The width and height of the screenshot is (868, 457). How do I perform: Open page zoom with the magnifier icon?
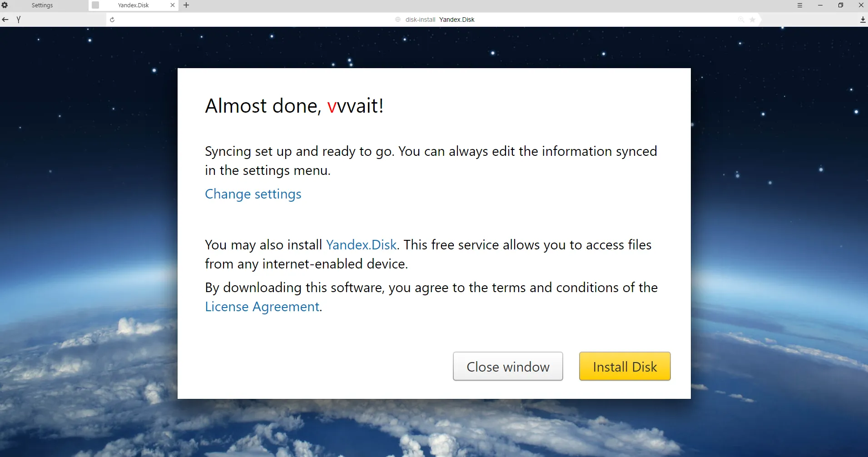(x=741, y=20)
